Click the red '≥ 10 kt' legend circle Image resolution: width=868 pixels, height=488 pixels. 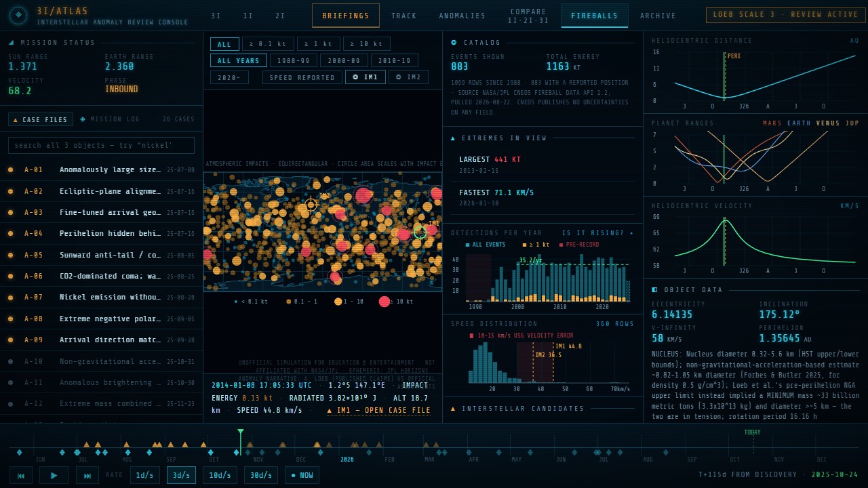click(384, 302)
